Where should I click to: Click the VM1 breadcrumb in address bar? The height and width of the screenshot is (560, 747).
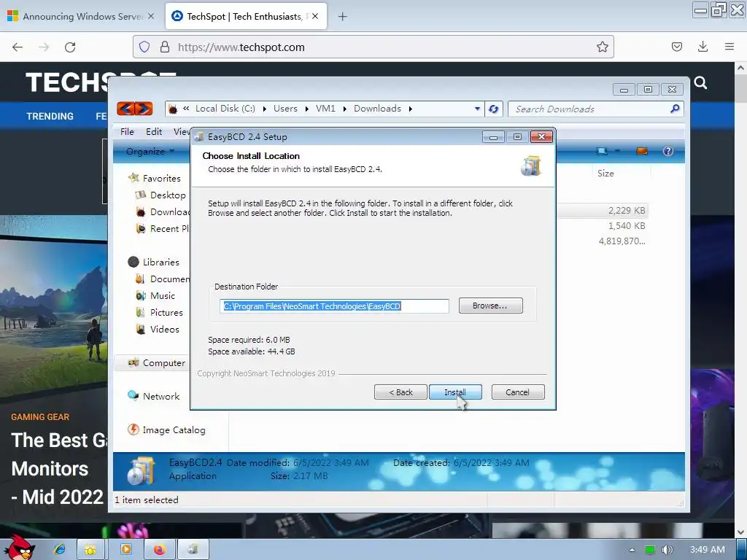(x=325, y=109)
